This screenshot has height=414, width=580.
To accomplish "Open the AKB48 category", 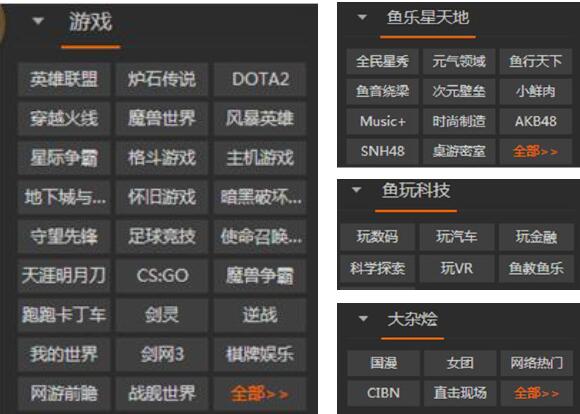I will (x=536, y=121).
